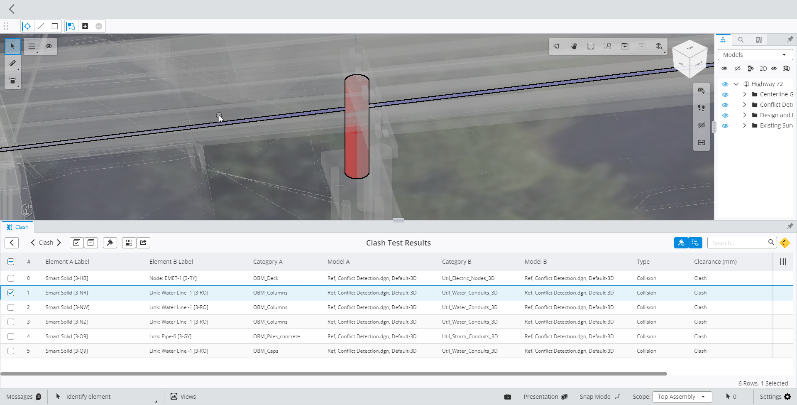Check the box for clash row 5

click(x=11, y=351)
